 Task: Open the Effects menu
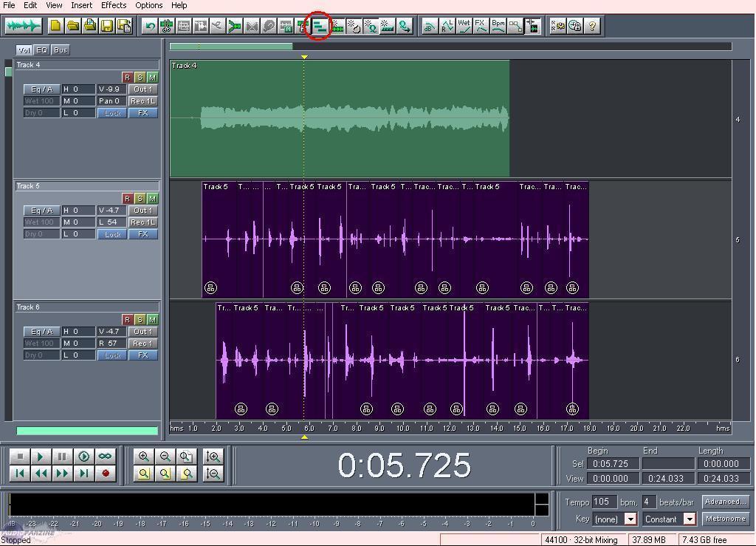click(x=114, y=5)
